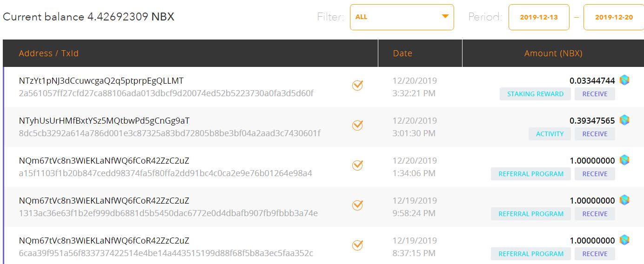
Task: Open the period start date 2019-12-13
Action: click(x=539, y=17)
